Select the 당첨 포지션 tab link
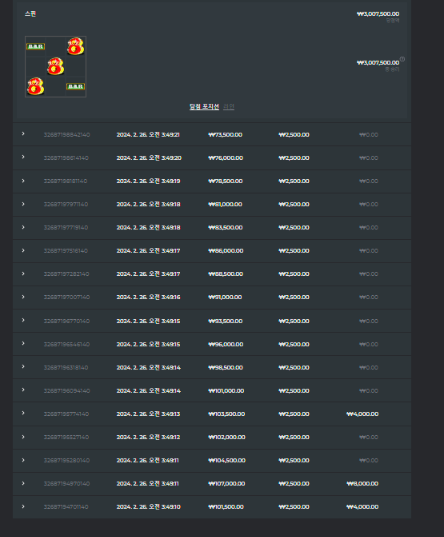444x537 pixels. (204, 107)
